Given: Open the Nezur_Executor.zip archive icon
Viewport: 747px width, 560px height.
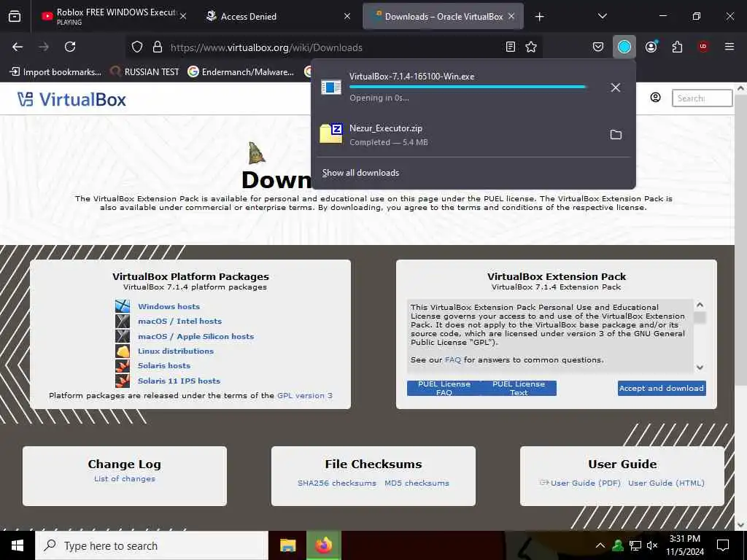Looking at the screenshot, I should [x=331, y=134].
